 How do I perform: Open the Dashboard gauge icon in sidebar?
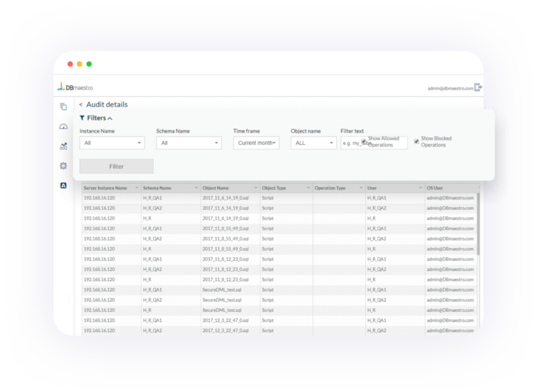click(63, 126)
